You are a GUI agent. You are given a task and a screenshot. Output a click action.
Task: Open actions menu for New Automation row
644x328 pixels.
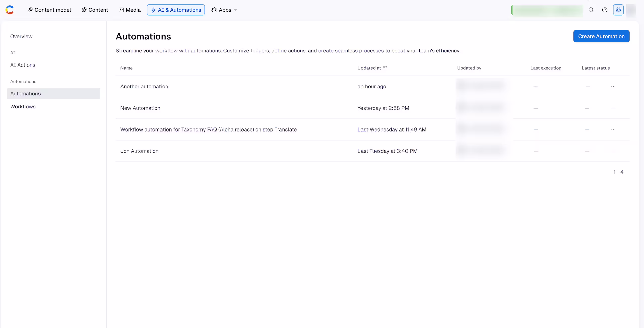point(613,108)
